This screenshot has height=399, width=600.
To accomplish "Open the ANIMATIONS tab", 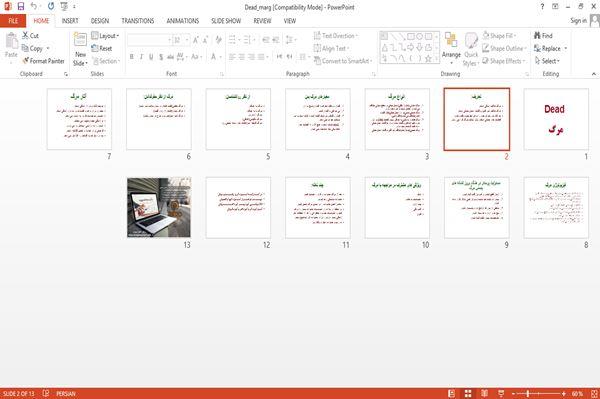I will [x=183, y=21].
